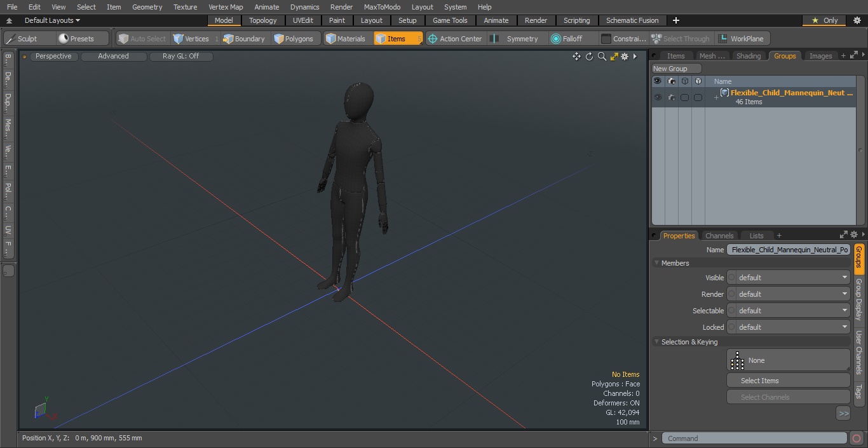Open the Advanced shading style dropdown

click(x=113, y=56)
